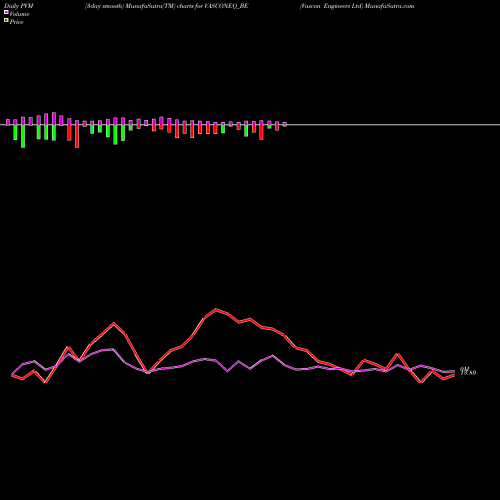Click the VASCONEQ_BE chart heading text
Viewport: 500px width, 500px height.
(x=167, y=6)
